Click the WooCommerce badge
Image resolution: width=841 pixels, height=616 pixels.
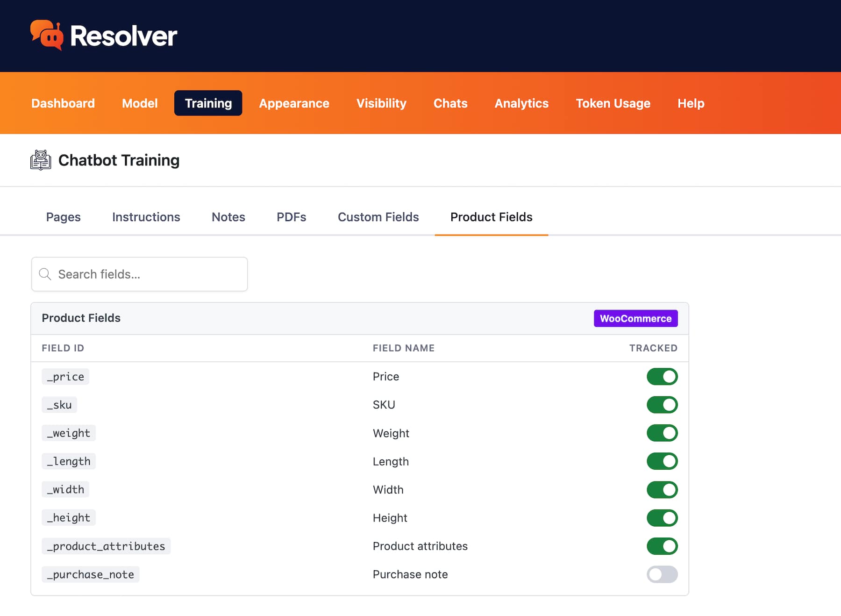(636, 318)
